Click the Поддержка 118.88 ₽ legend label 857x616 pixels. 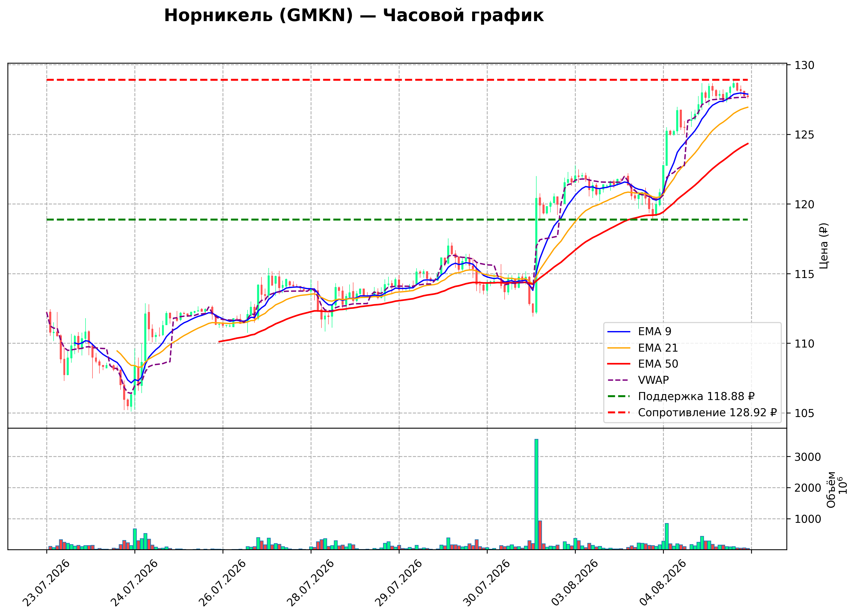697,397
